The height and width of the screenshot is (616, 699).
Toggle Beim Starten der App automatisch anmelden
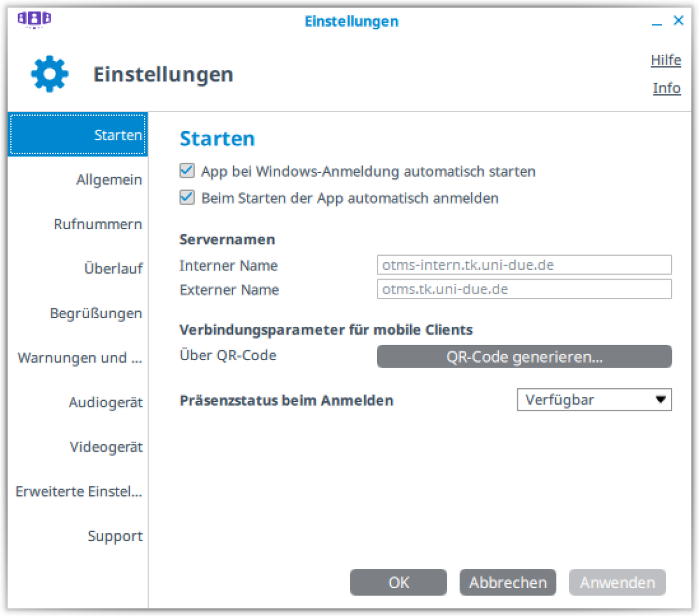point(187,198)
